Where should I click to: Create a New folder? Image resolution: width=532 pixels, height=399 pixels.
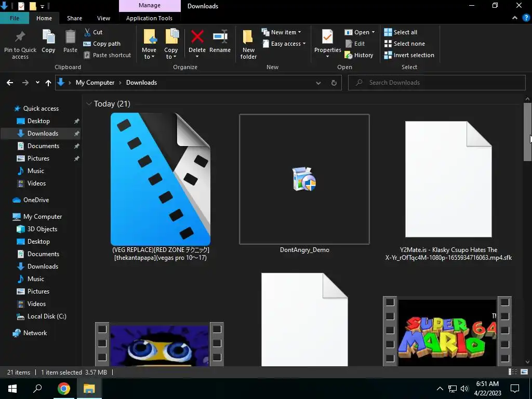click(x=248, y=45)
